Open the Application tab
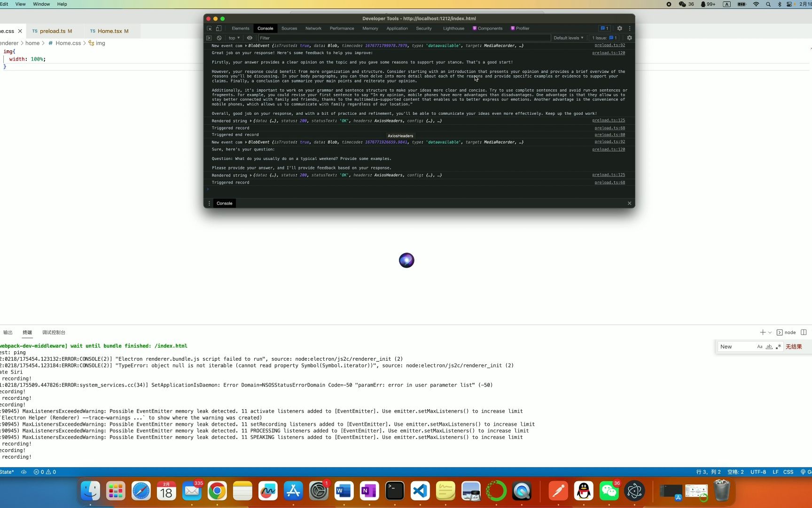812x508 pixels. pyautogui.click(x=397, y=28)
